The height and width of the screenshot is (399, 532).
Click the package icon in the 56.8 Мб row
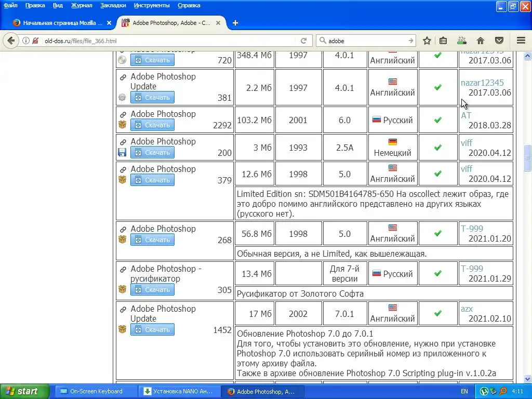[122, 239]
